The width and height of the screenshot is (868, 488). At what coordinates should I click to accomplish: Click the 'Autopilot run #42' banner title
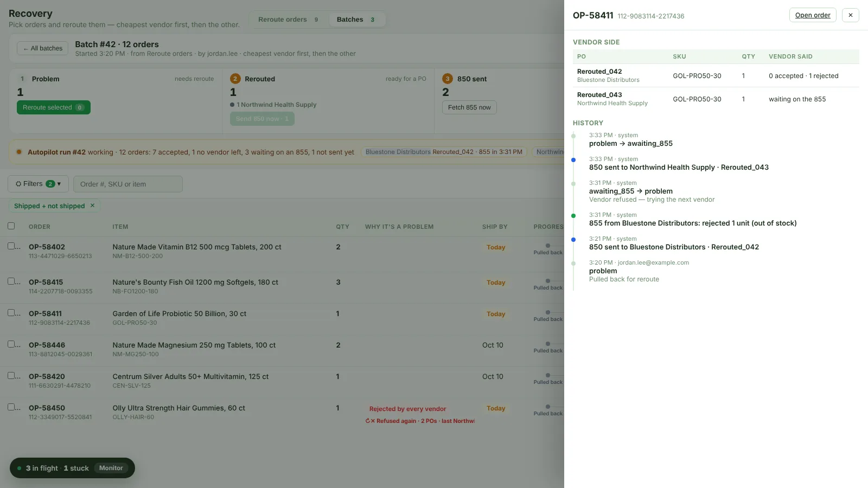click(x=56, y=152)
